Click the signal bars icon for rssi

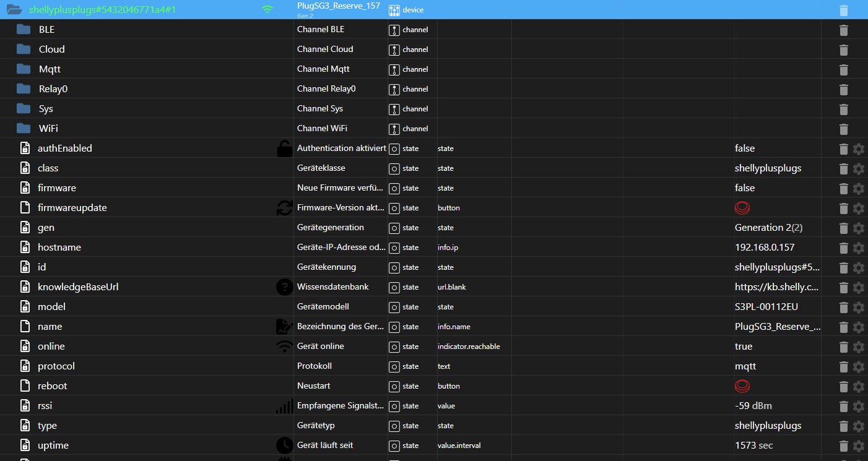284,406
